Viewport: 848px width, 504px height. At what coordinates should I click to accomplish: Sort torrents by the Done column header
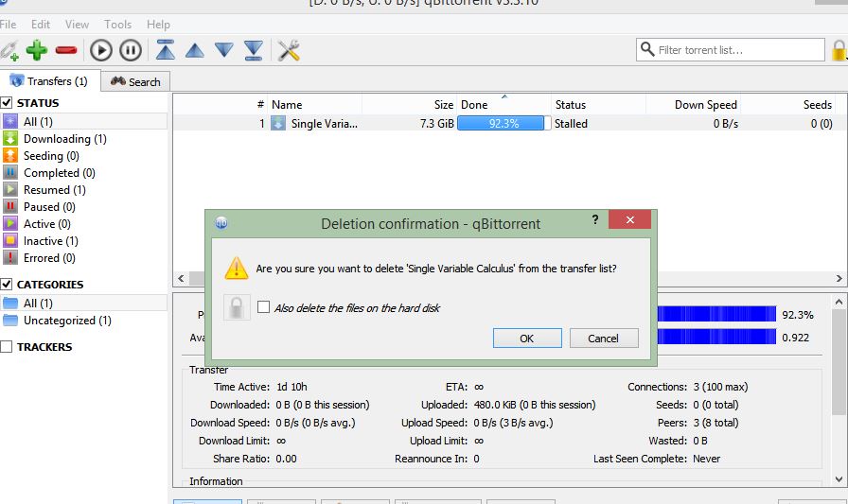504,105
